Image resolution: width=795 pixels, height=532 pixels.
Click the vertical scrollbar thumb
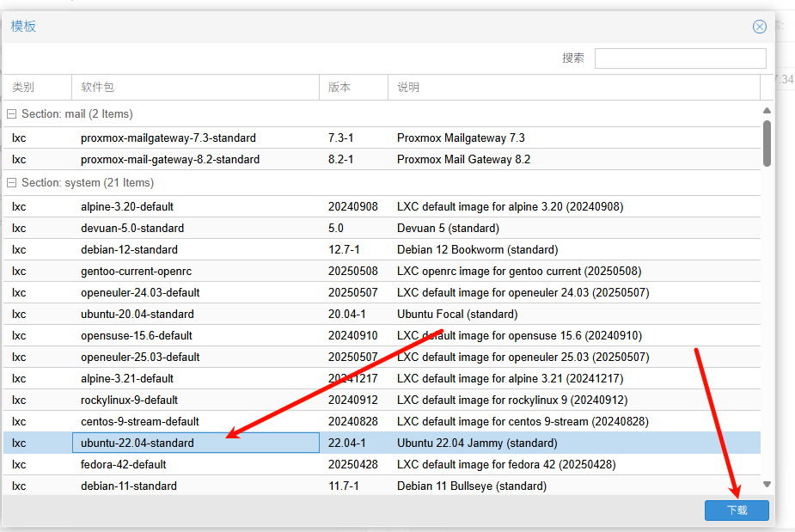point(767,144)
